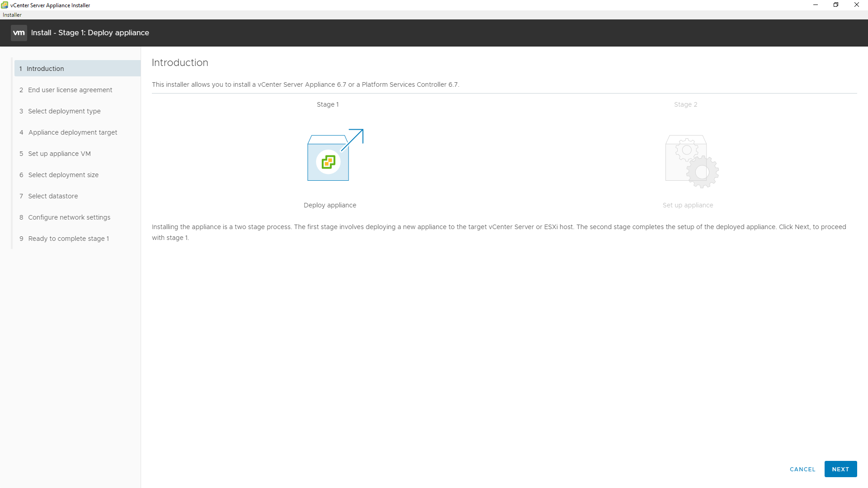Choose the Select deployment size step
This screenshot has height=488, width=868.
(63, 175)
